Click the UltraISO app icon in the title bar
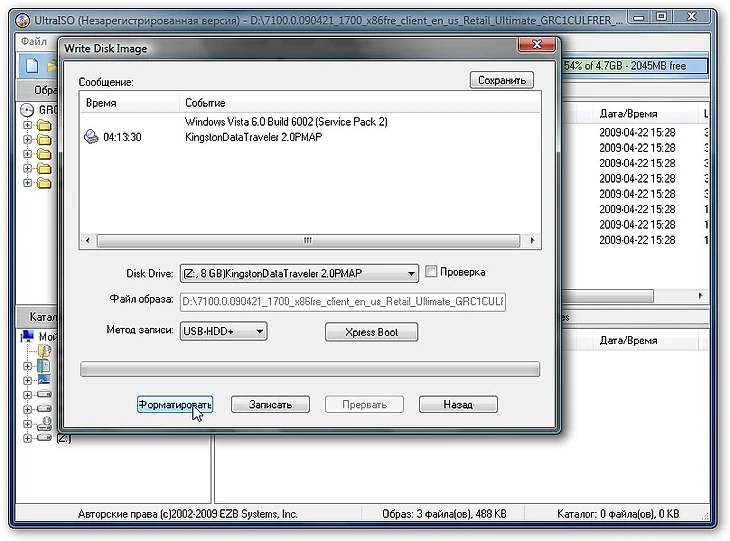The height and width of the screenshot is (541, 730). (x=22, y=17)
